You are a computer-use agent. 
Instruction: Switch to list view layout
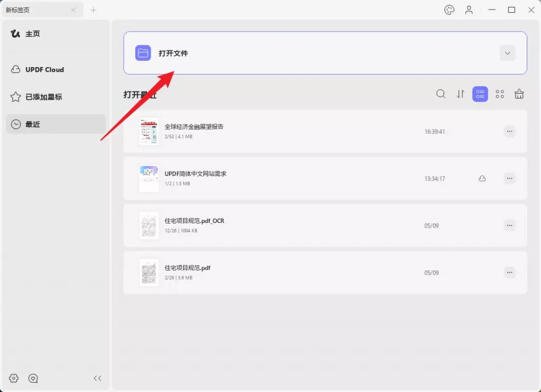tap(480, 94)
